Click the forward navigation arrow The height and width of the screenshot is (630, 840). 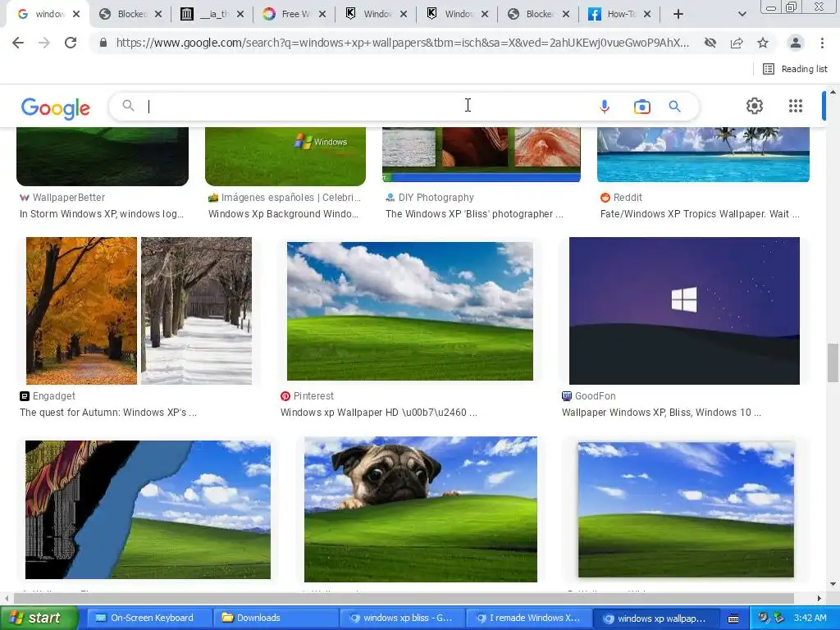pos(44,43)
